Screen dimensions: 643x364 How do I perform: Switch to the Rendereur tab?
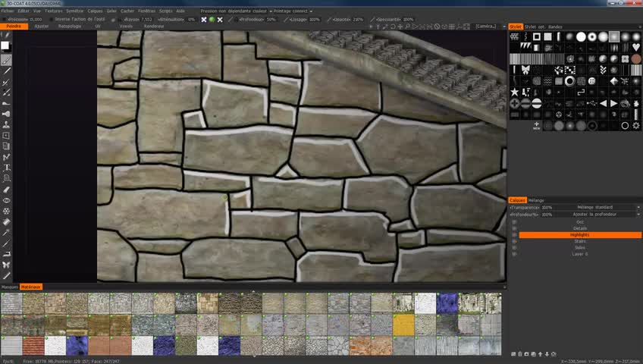(154, 27)
